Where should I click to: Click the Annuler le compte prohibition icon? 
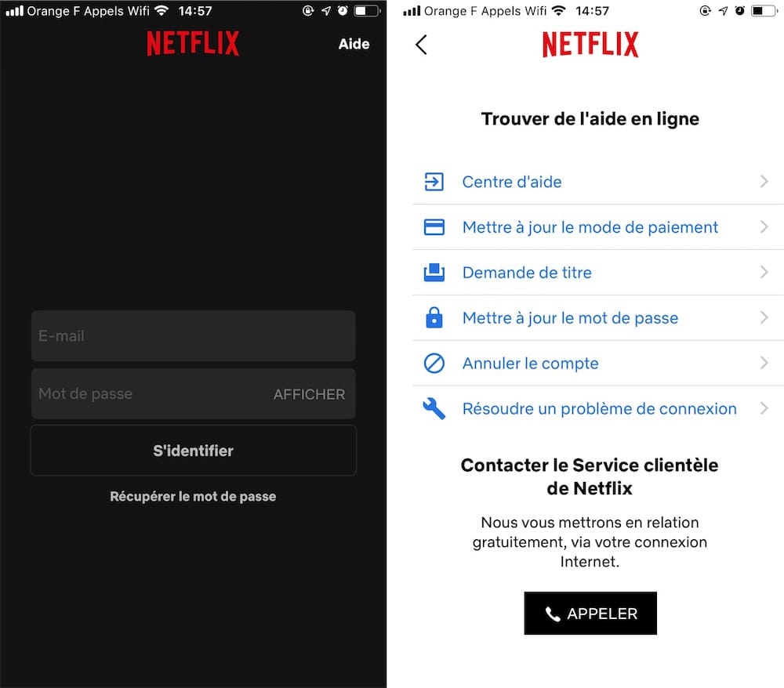[x=434, y=364]
